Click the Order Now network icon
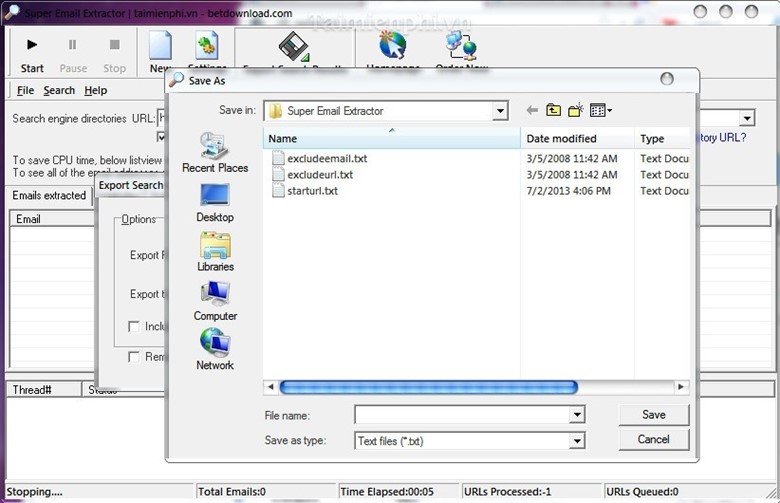The image size is (780, 503). [461, 46]
